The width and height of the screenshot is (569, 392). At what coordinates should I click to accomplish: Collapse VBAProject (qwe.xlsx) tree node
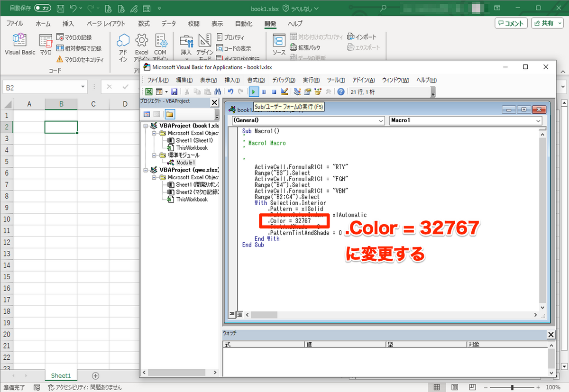(146, 170)
